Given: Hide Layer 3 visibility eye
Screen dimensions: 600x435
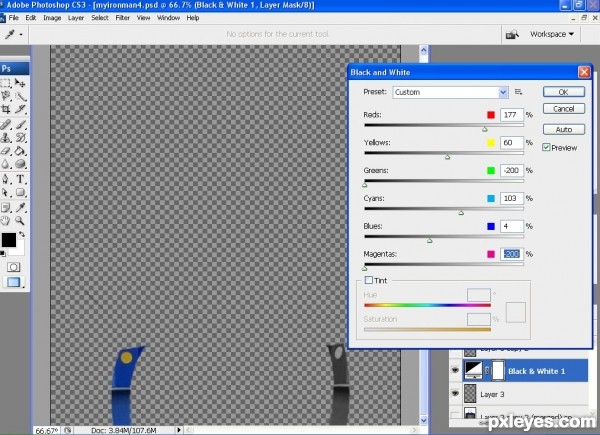Looking at the screenshot, I should pos(455,393).
